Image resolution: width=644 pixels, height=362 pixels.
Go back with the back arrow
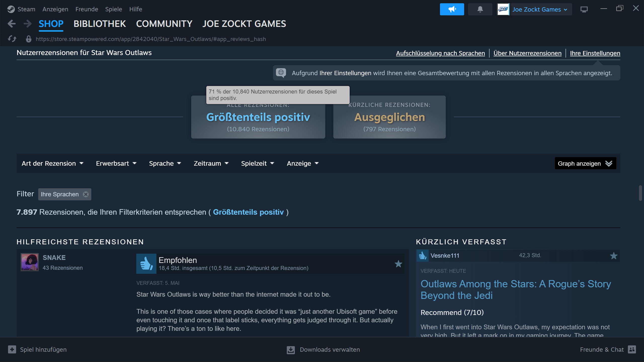[x=12, y=24]
